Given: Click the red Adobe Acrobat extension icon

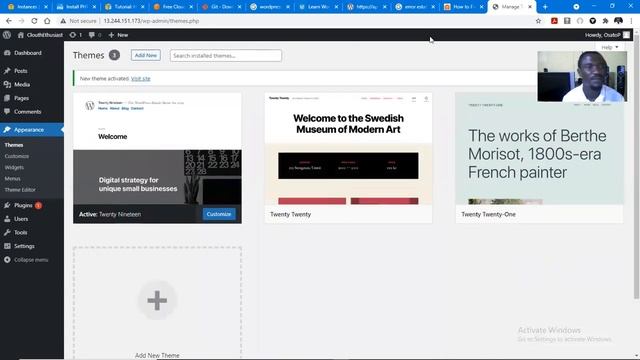Looking at the screenshot, I should (554, 21).
